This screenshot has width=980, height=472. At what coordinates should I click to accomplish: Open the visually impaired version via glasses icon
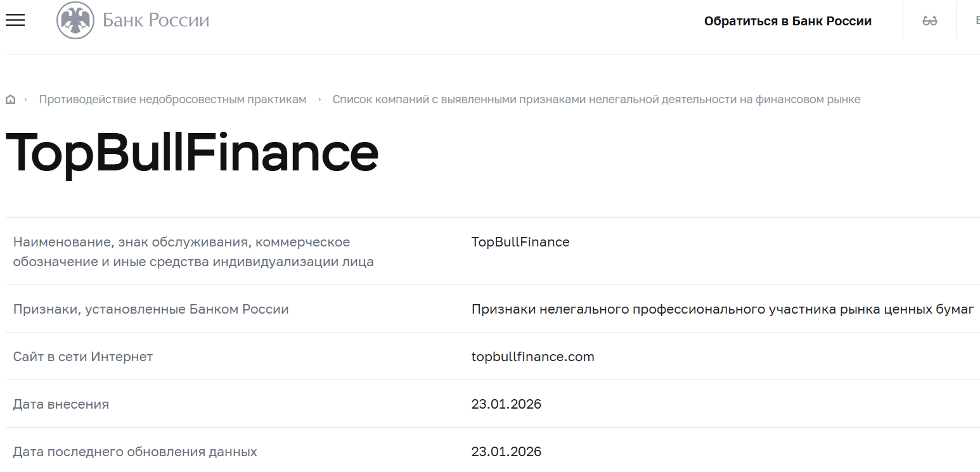pos(930,20)
